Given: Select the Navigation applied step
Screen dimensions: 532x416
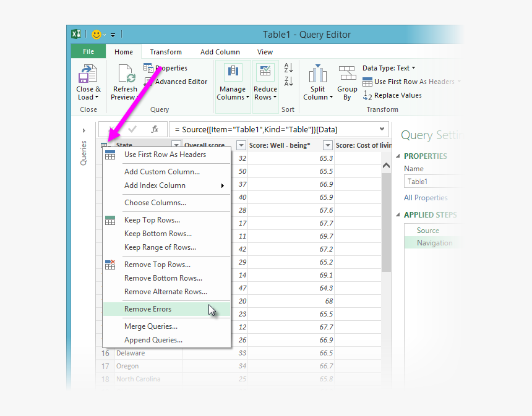Looking at the screenshot, I should 435,242.
